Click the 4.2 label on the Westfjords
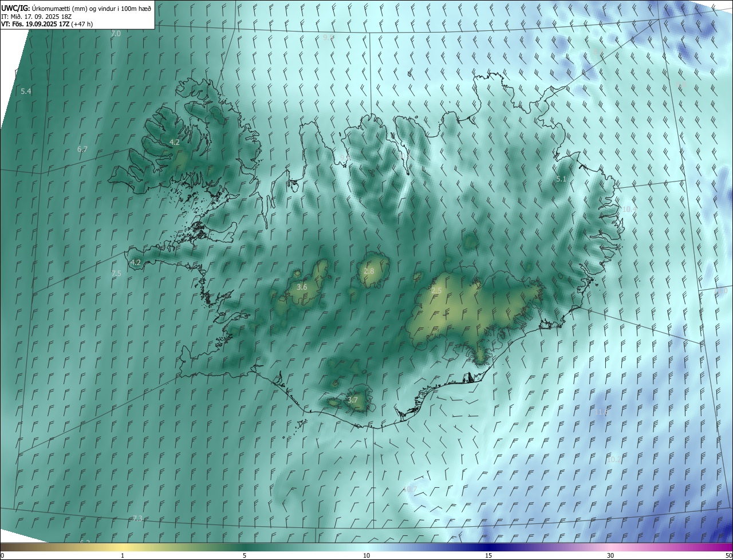 pyautogui.click(x=175, y=142)
